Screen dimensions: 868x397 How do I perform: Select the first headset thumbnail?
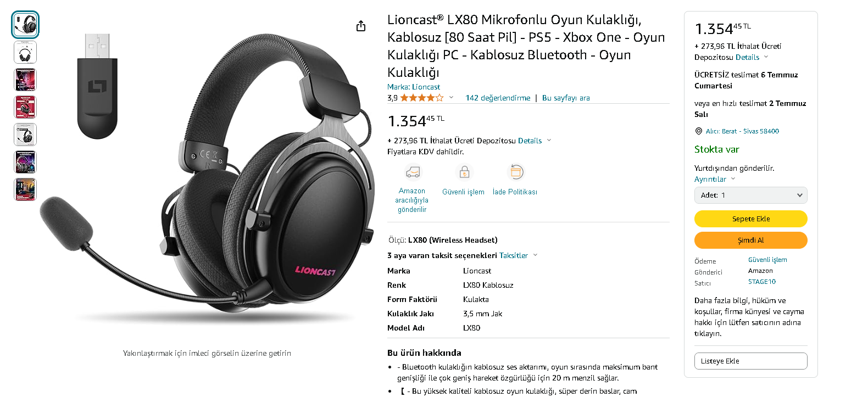point(25,25)
